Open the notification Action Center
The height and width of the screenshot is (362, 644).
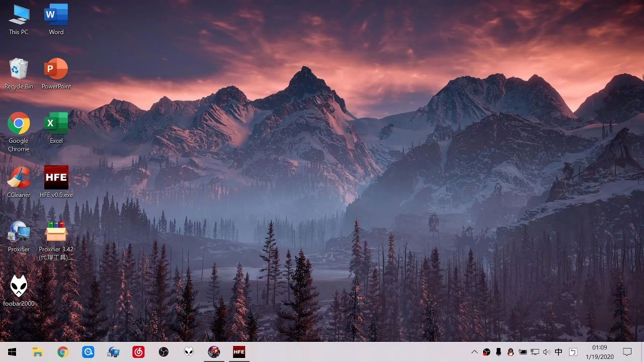point(627,352)
